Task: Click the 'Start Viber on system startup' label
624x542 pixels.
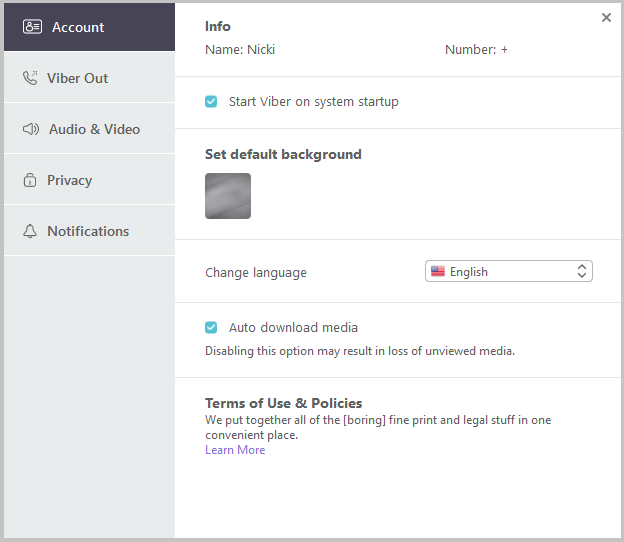Action: coord(313,102)
